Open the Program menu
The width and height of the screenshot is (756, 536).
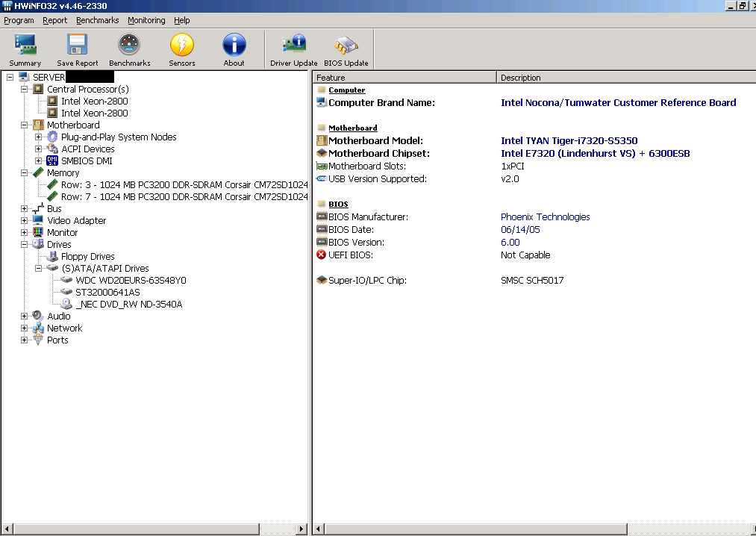point(19,20)
